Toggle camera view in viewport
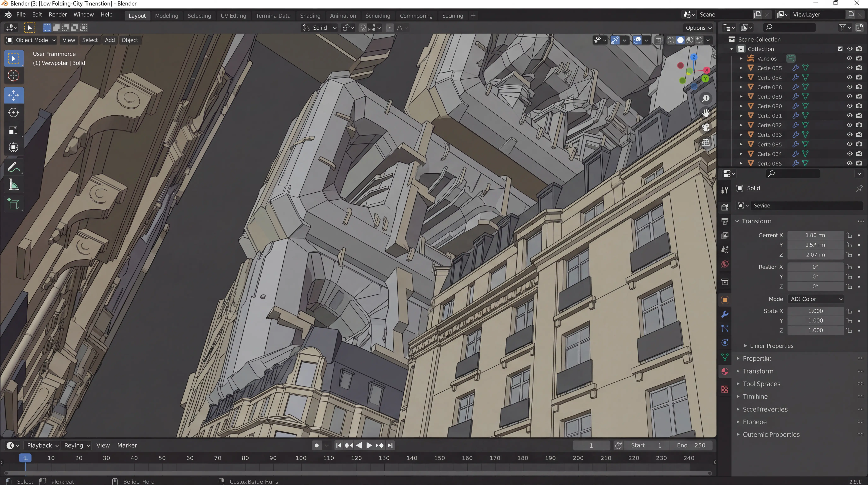 706,128
